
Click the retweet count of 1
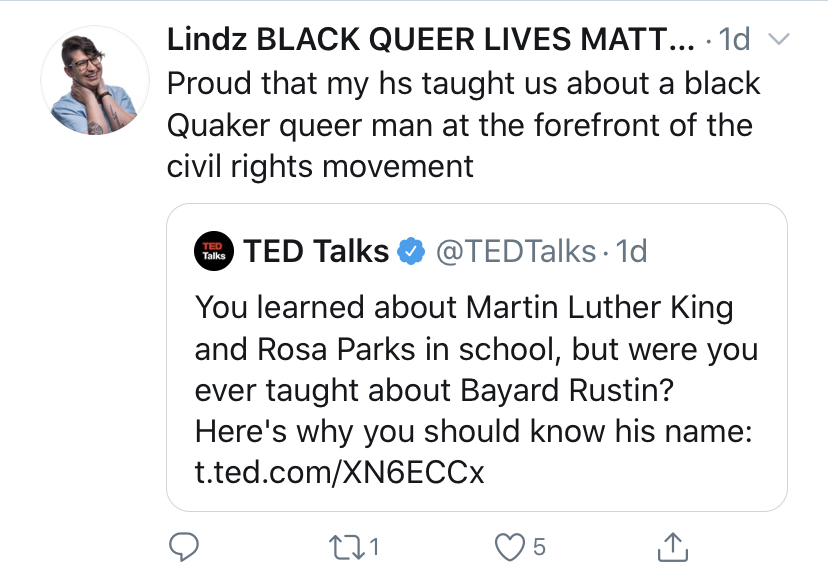(374, 547)
